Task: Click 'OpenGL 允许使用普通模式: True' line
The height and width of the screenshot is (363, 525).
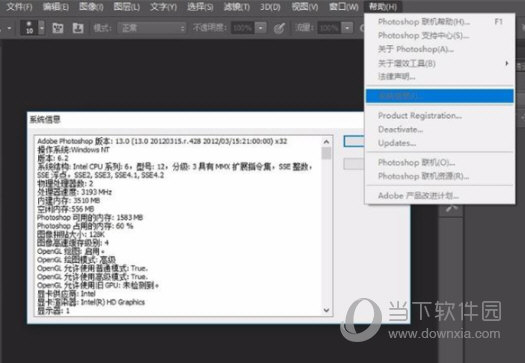Action: tap(92, 268)
